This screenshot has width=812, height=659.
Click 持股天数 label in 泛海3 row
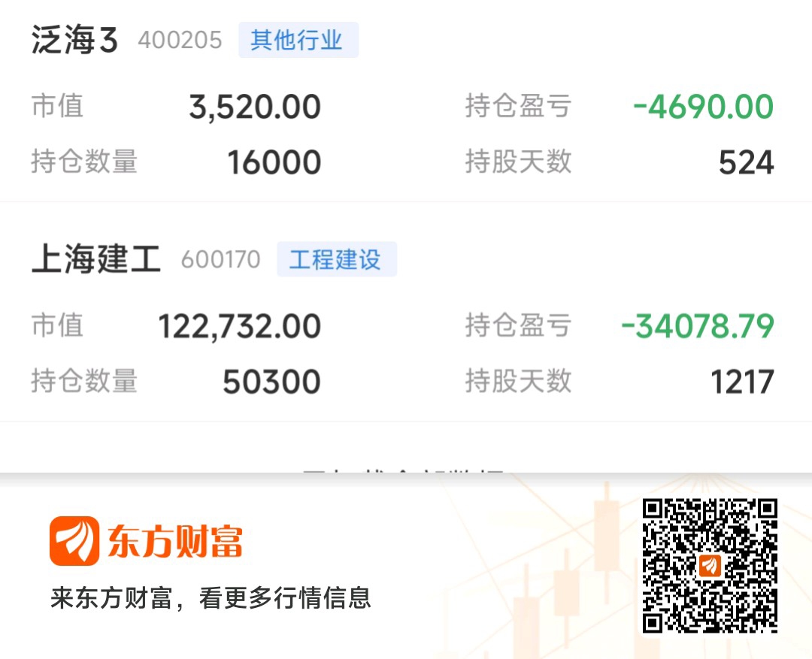(x=518, y=161)
